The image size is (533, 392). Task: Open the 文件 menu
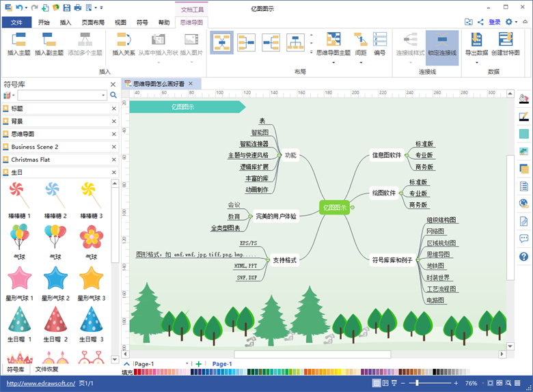pos(16,23)
